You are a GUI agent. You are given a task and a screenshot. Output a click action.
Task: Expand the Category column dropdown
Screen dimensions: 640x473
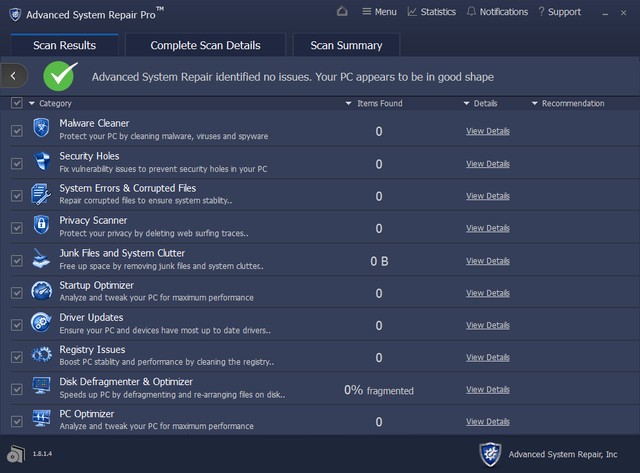point(32,103)
